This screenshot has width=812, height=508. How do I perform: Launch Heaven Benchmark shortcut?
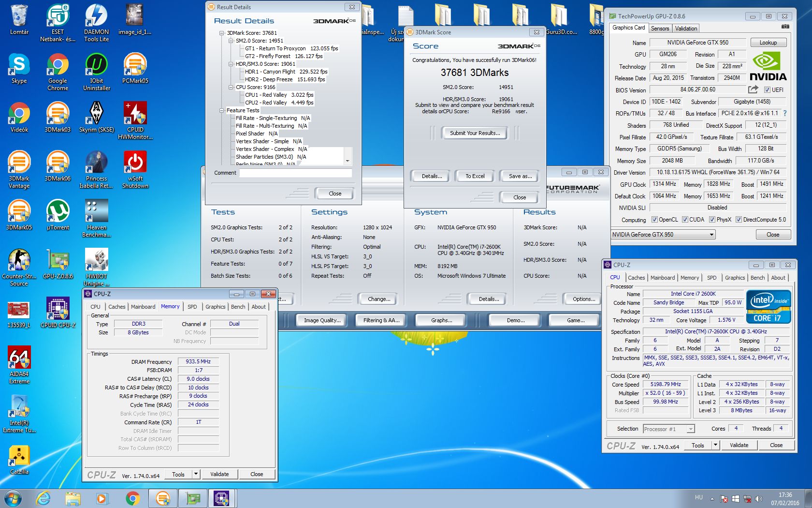click(x=96, y=218)
